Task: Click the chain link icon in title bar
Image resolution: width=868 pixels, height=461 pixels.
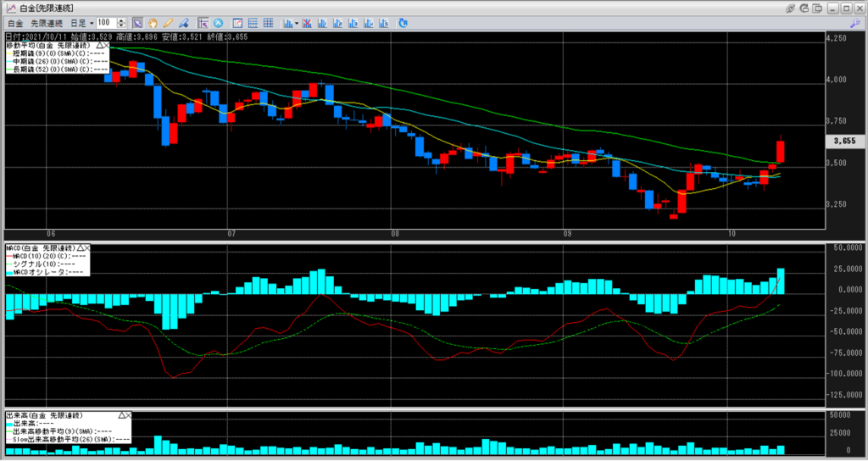Action: (x=790, y=8)
